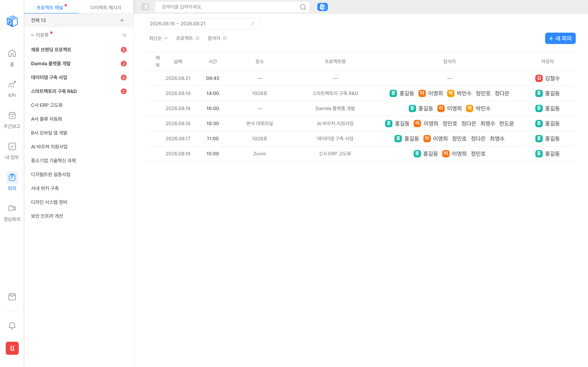588x367 pixels.
Task: Open the archive box icon
Action: coord(12,297)
